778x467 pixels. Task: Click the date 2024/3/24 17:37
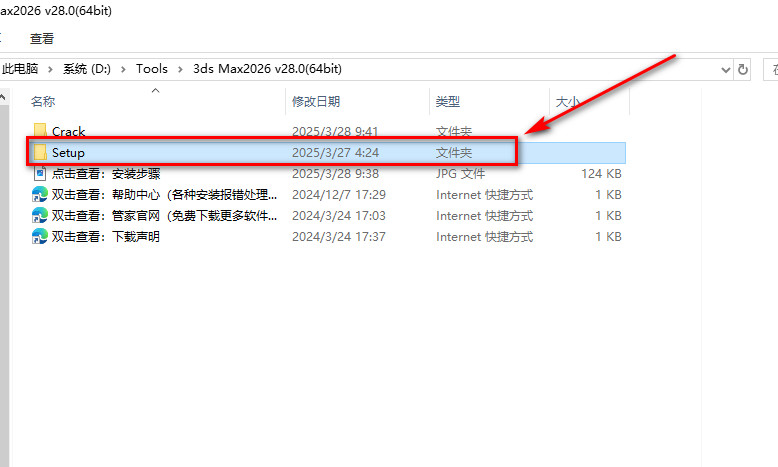coord(339,237)
